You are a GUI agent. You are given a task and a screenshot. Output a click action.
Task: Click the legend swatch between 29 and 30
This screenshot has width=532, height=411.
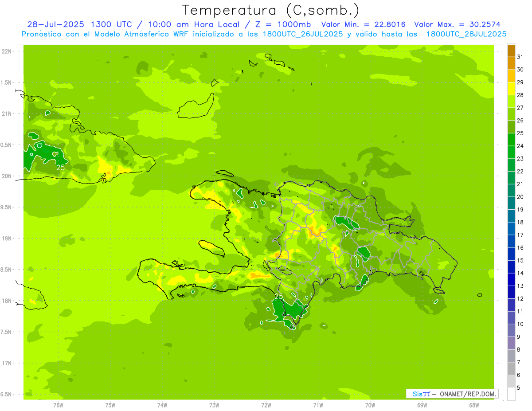click(x=511, y=76)
